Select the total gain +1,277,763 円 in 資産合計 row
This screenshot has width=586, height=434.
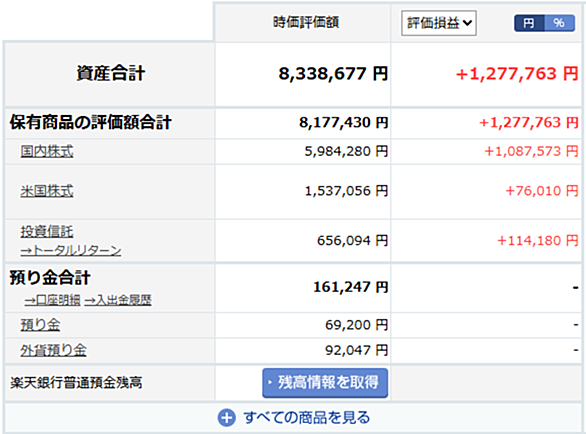(517, 73)
